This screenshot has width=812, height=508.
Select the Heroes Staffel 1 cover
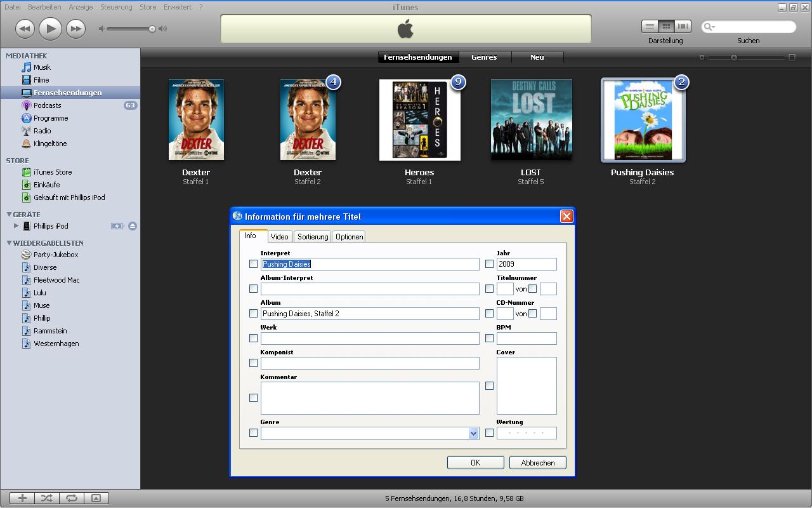419,120
